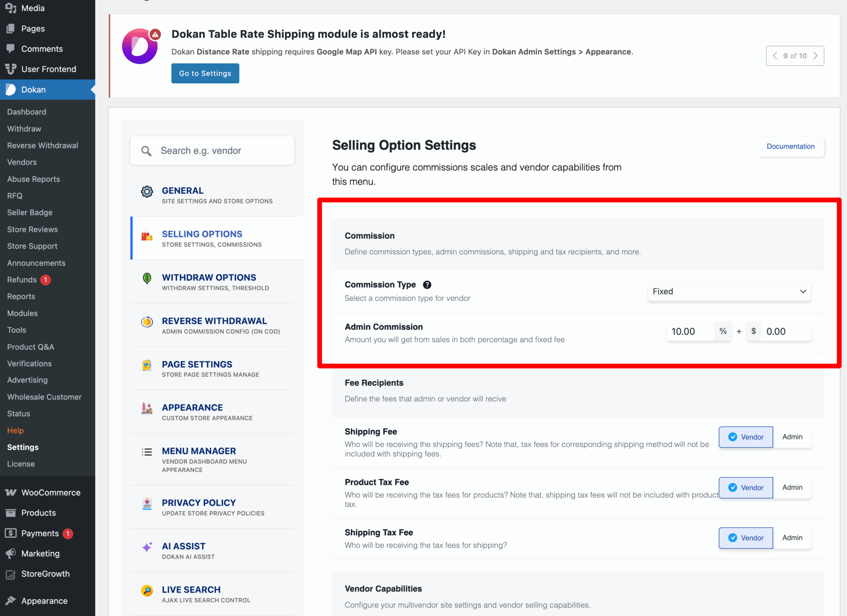Click the Go to Settings button
The height and width of the screenshot is (616, 847).
point(205,73)
